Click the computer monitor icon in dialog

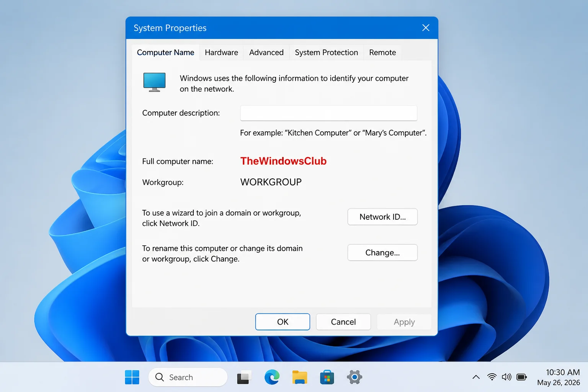(x=154, y=82)
